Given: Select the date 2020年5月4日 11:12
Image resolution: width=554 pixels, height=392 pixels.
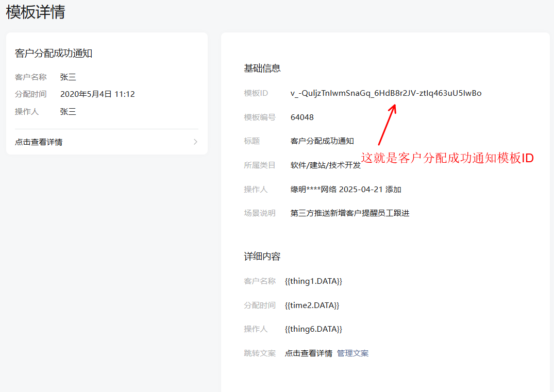Looking at the screenshot, I should [x=97, y=94].
